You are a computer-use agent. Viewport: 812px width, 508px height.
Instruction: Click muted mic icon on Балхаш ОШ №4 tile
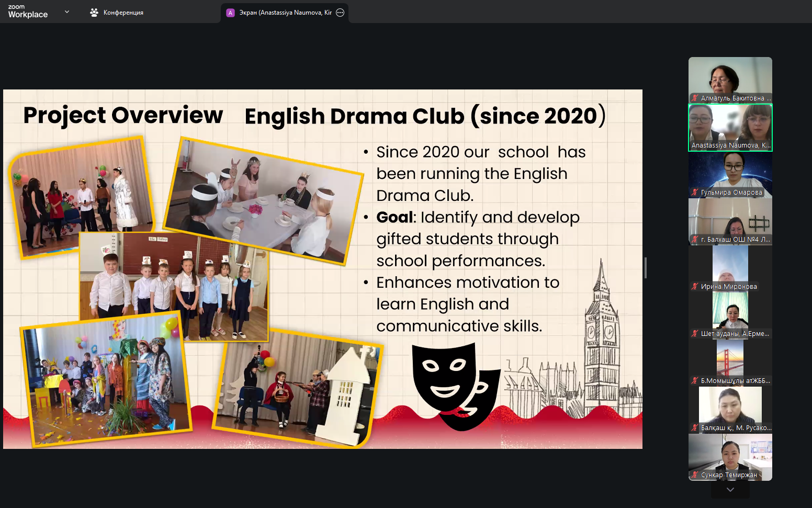click(695, 240)
